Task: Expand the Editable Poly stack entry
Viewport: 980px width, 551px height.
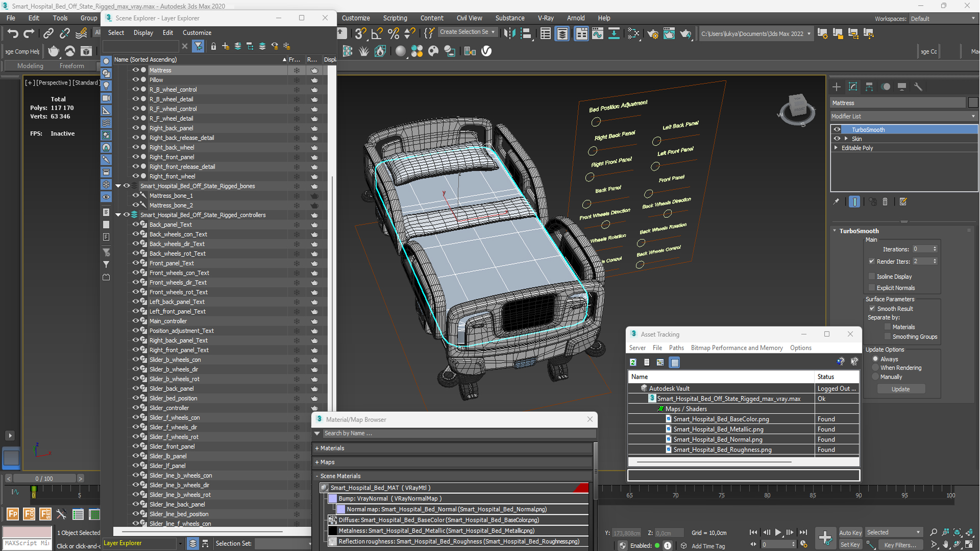Action: click(x=836, y=148)
